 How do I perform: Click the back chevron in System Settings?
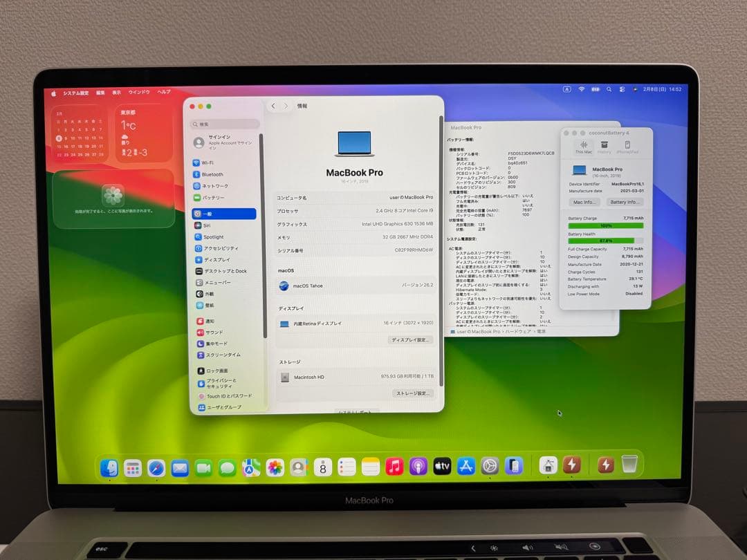pyautogui.click(x=272, y=106)
